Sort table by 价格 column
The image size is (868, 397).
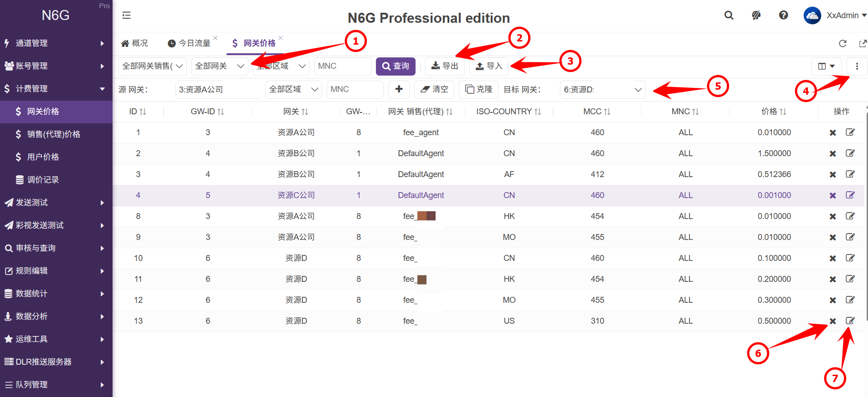coord(783,112)
